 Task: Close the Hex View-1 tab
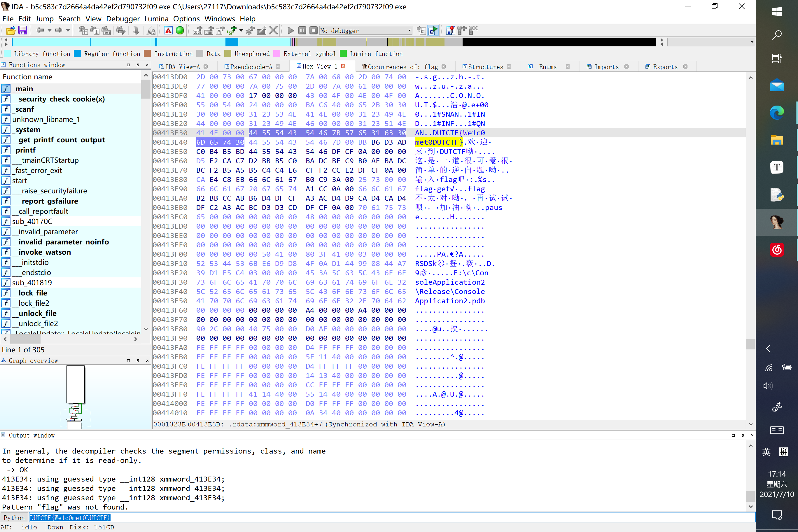pyautogui.click(x=343, y=66)
